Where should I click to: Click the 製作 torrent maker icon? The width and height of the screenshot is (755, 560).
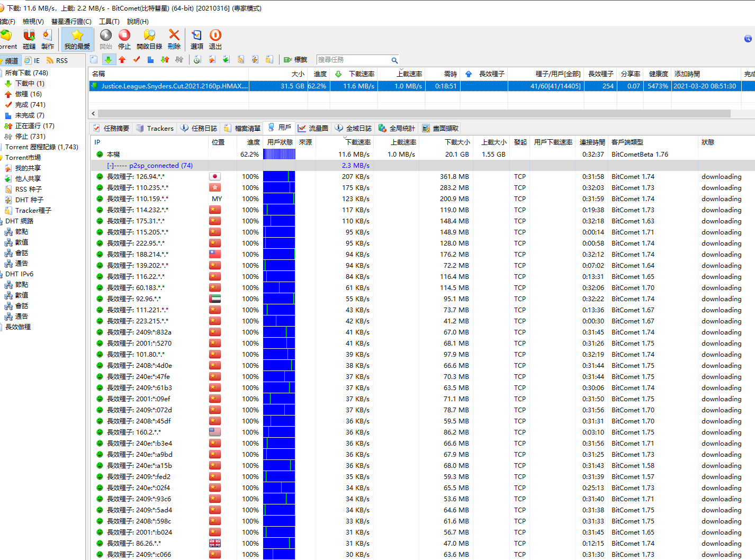48,39
